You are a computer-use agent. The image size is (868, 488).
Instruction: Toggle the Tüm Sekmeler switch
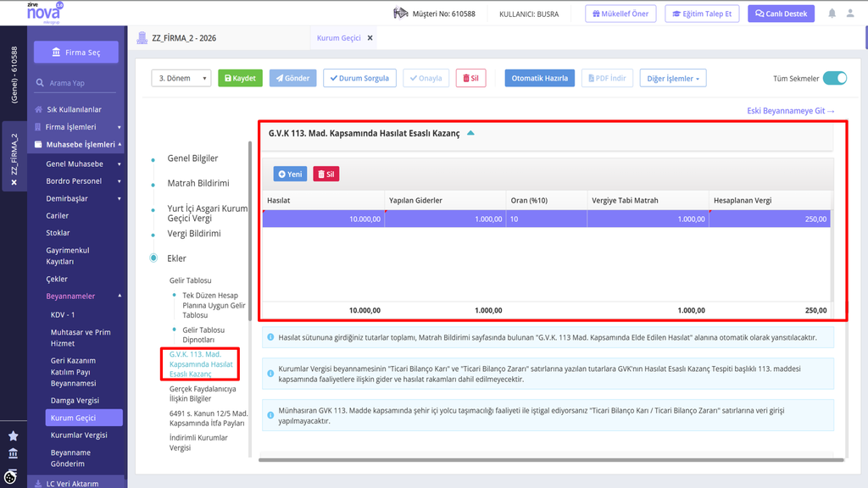pos(835,78)
